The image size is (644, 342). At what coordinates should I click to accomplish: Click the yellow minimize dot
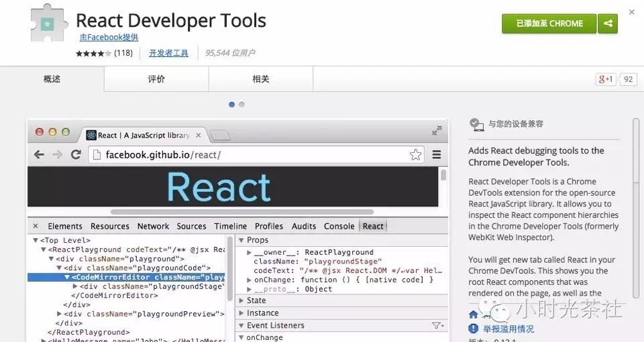point(52,132)
